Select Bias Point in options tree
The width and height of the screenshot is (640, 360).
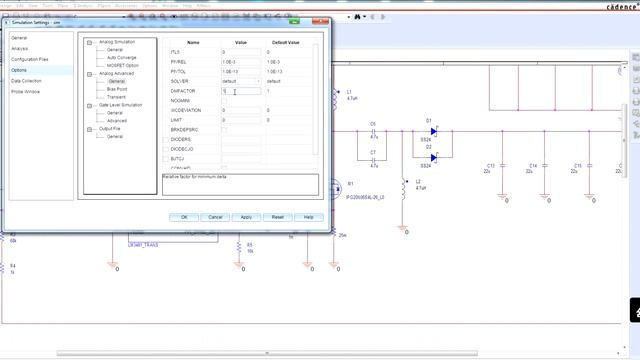117,89
